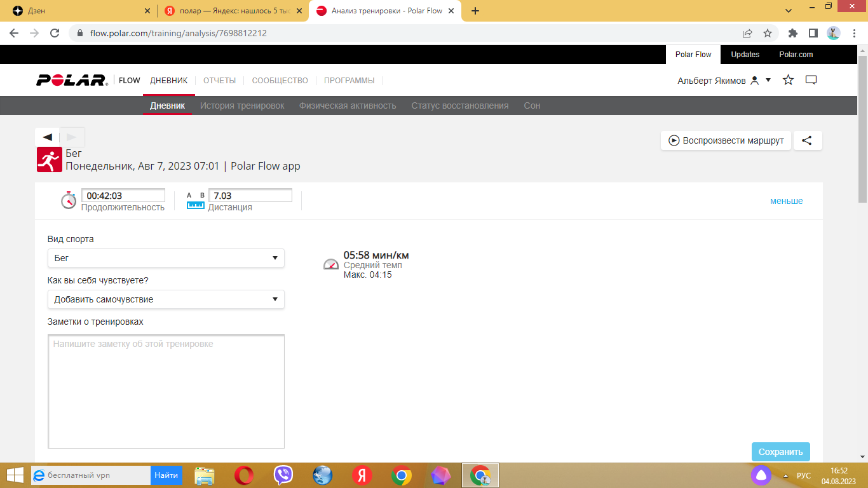Click the share icon button beside route replay
This screenshot has width=868, height=488.
pos(807,140)
